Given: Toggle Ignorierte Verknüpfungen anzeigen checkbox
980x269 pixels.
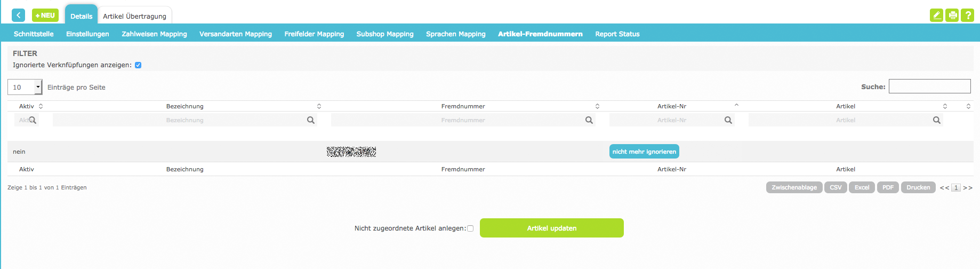Looking at the screenshot, I should point(138,65).
